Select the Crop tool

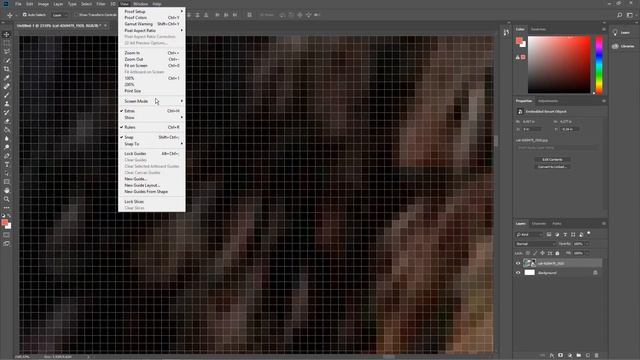coord(7,69)
